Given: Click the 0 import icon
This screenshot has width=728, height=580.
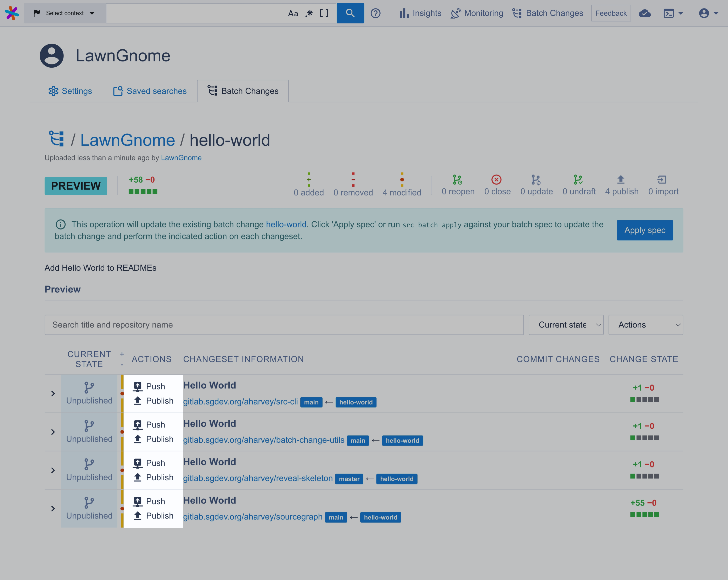Looking at the screenshot, I should 662,179.
